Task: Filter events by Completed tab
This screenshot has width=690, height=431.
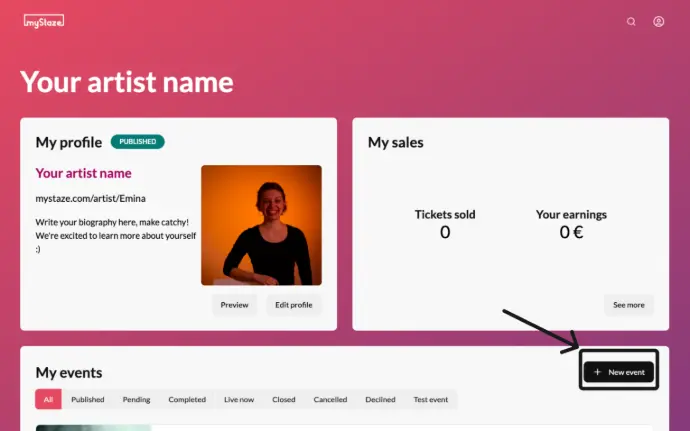Action: 187,399
